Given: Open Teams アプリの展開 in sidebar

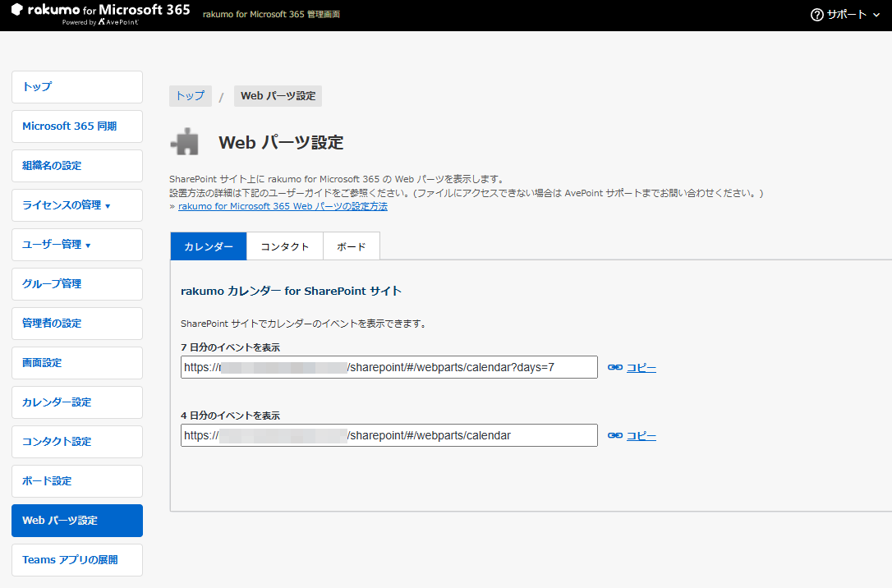Looking at the screenshot, I should point(77,559).
